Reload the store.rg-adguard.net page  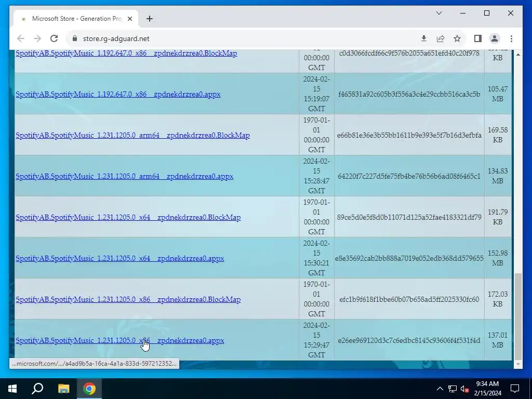tap(54, 38)
